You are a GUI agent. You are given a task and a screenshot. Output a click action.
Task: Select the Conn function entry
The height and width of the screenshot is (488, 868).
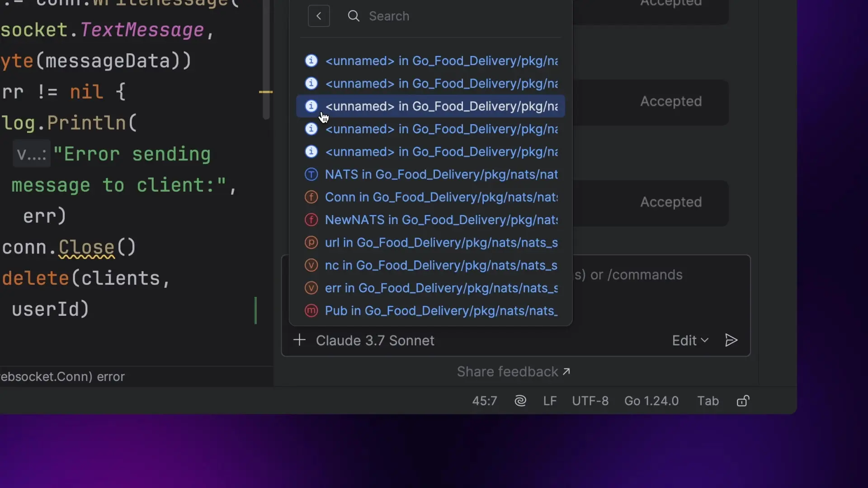pyautogui.click(x=430, y=197)
